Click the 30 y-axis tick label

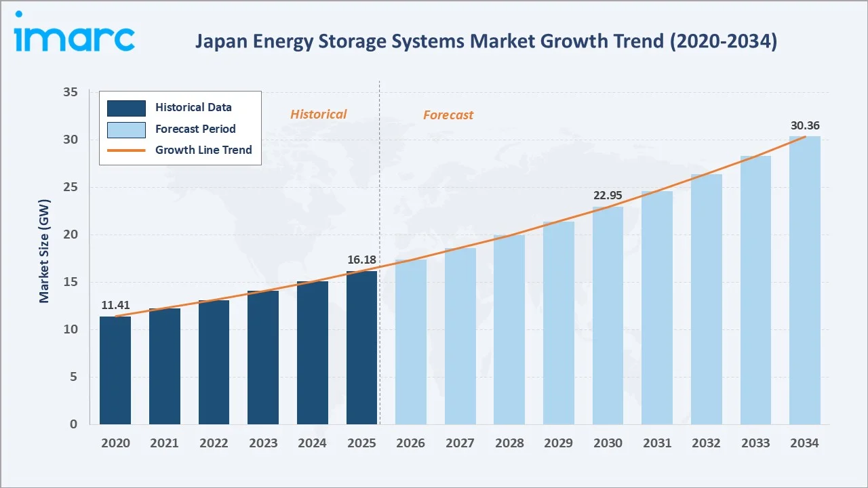[x=71, y=140]
